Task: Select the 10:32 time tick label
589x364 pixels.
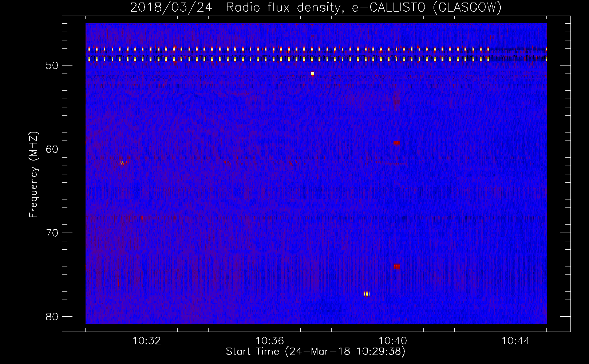Action: click(x=147, y=341)
